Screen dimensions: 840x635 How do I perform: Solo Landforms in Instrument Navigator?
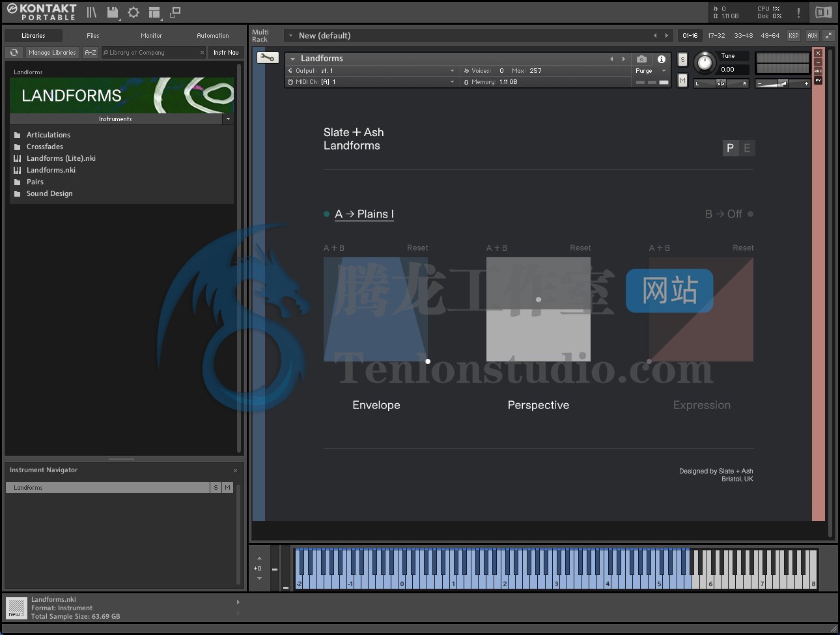[216, 487]
